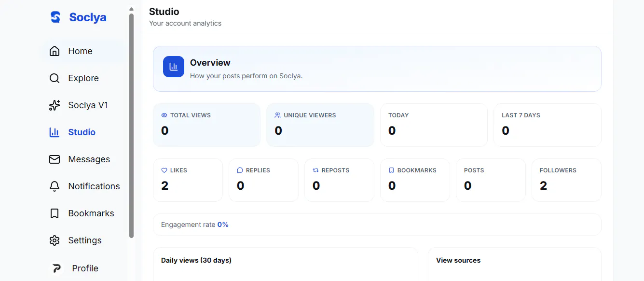
Task: Click the Daily views chart panel
Action: tap(286, 264)
